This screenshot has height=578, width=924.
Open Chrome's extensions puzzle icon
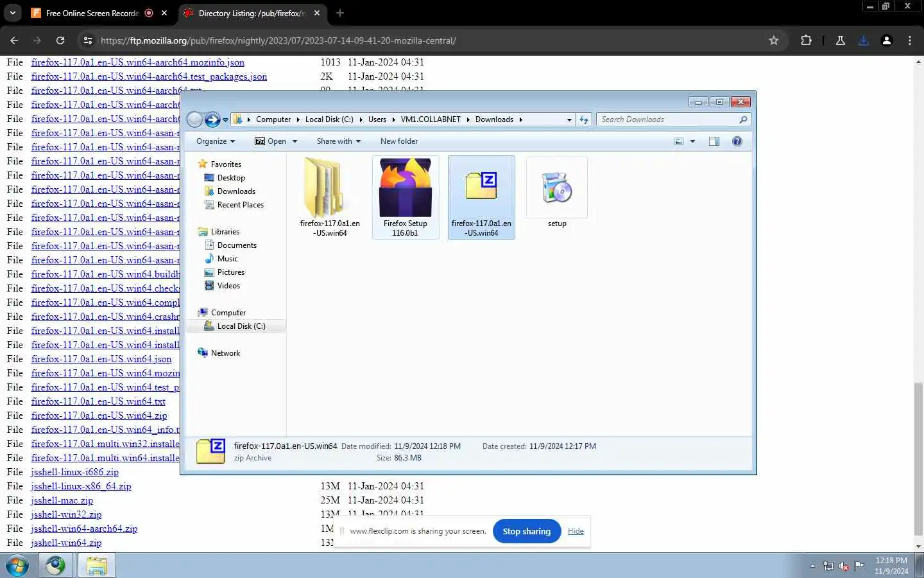tap(807, 40)
